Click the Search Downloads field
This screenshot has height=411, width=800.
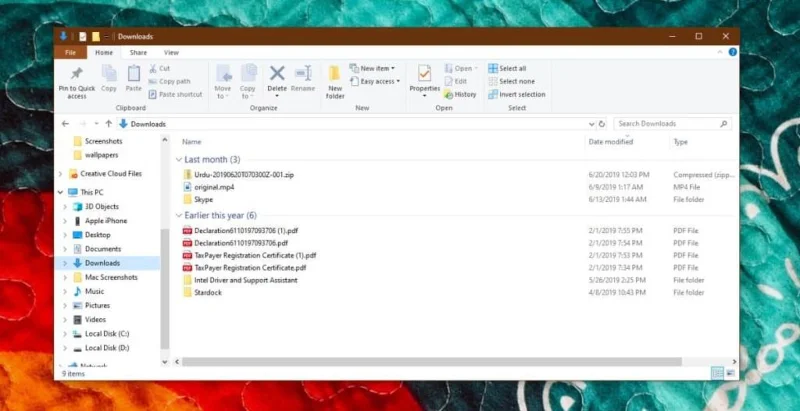point(672,124)
